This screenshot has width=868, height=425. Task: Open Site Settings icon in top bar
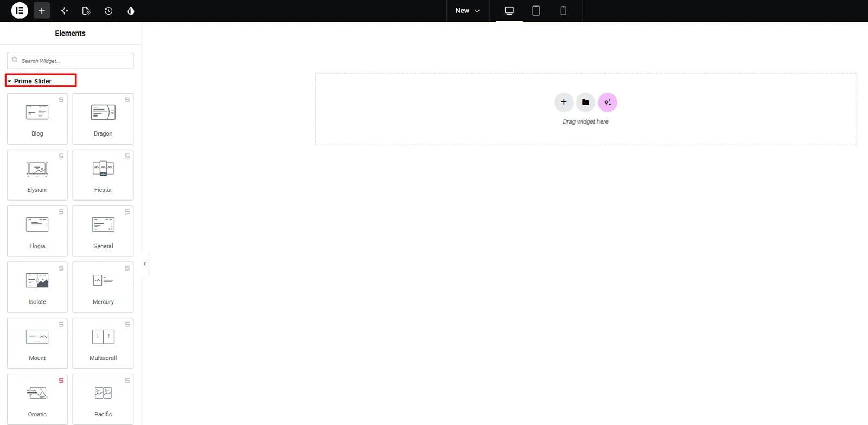[64, 11]
